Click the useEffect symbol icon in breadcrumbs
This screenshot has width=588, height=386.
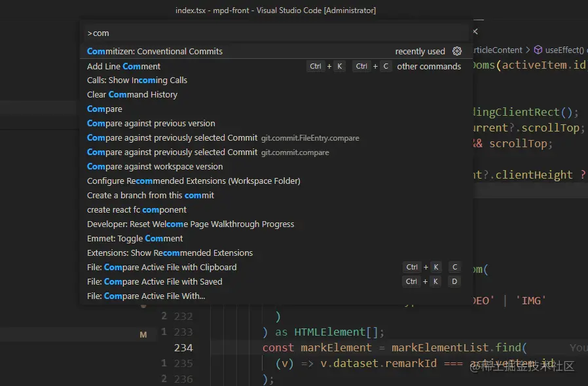(x=538, y=50)
